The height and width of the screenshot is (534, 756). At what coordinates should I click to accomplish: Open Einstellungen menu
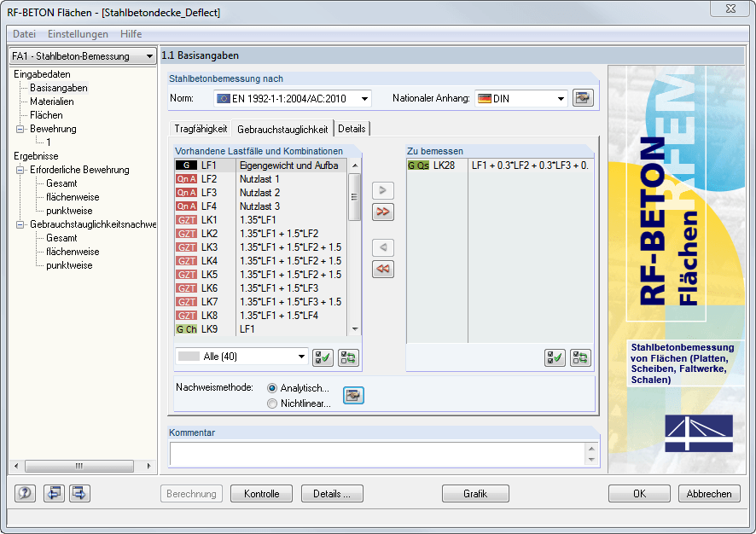(x=78, y=34)
